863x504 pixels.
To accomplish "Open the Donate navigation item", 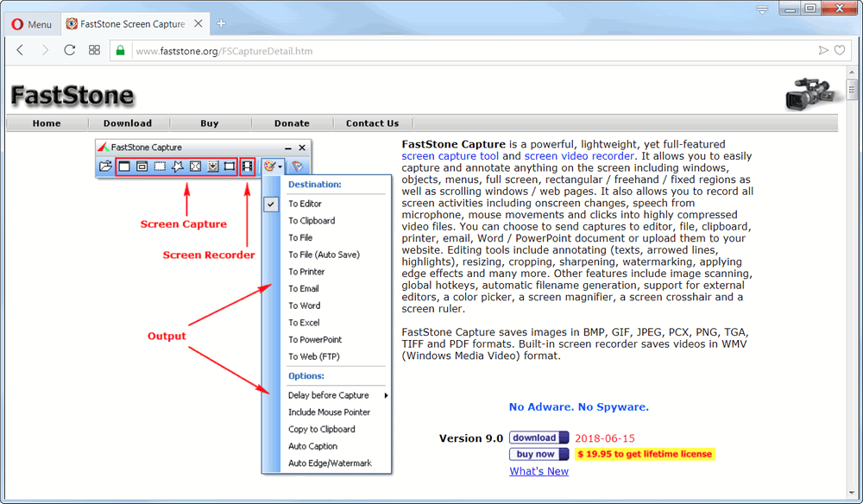I will click(x=292, y=123).
